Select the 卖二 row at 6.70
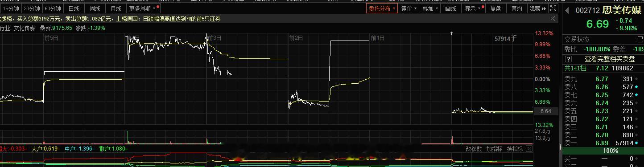This screenshot has width=644, height=167. [603, 135]
